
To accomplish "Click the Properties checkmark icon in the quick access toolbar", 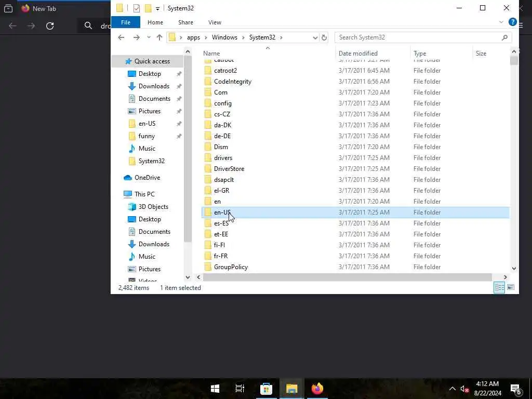I will (x=137, y=8).
